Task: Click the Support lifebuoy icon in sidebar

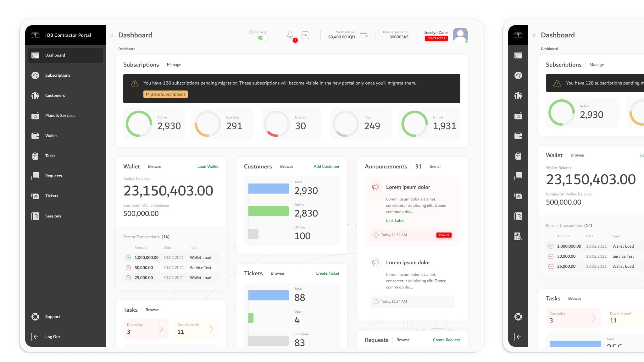Action: tap(35, 316)
